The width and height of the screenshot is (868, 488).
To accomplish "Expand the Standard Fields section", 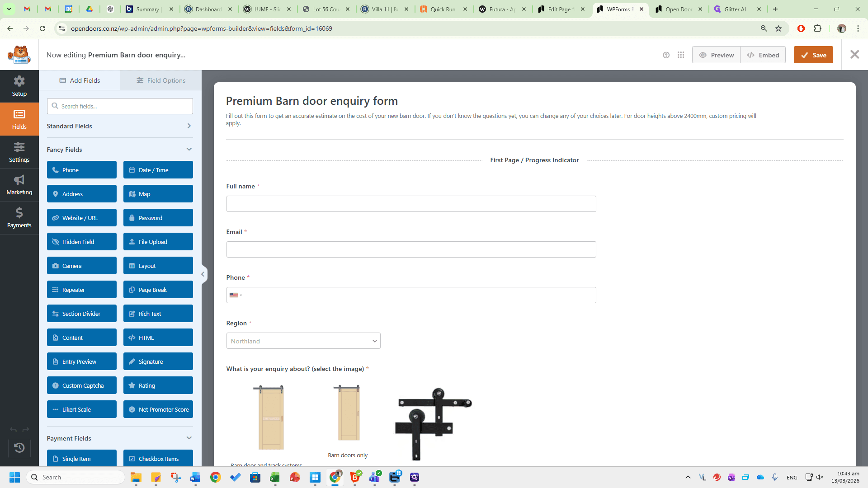I will click(x=120, y=126).
